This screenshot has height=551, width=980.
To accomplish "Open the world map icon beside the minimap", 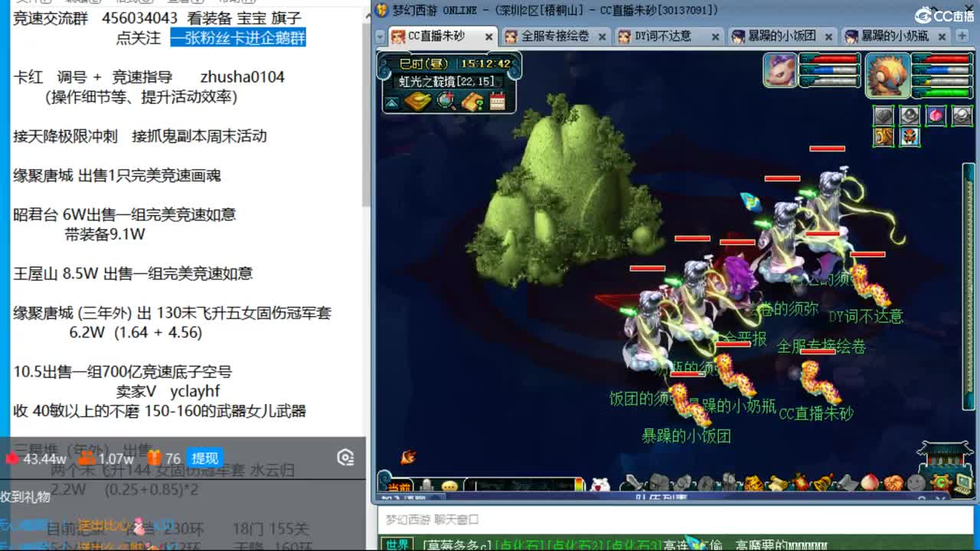I will 417,100.
